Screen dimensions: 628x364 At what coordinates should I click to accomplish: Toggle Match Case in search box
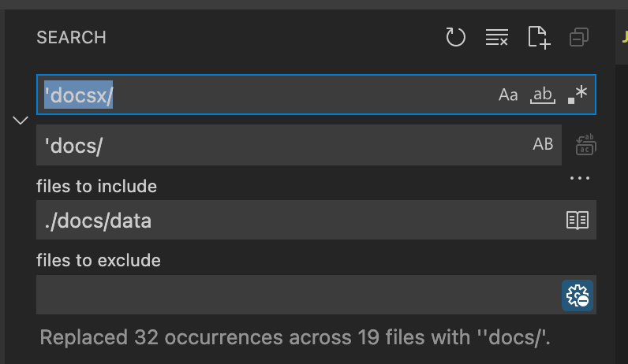[x=508, y=95]
